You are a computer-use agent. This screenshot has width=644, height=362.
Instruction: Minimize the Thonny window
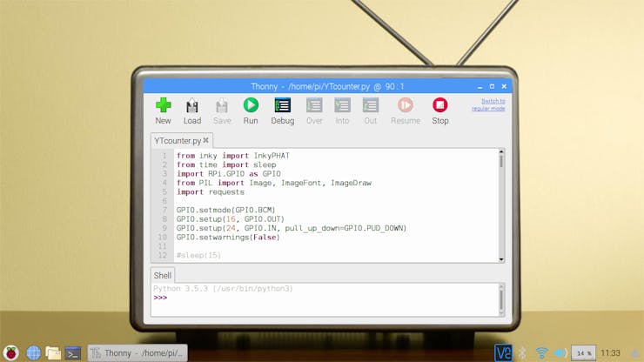(x=480, y=87)
